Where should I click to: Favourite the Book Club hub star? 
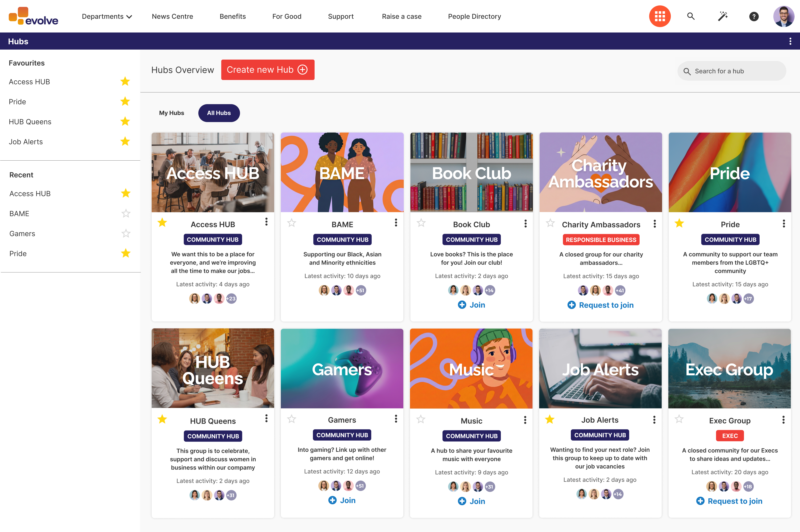pos(421,223)
